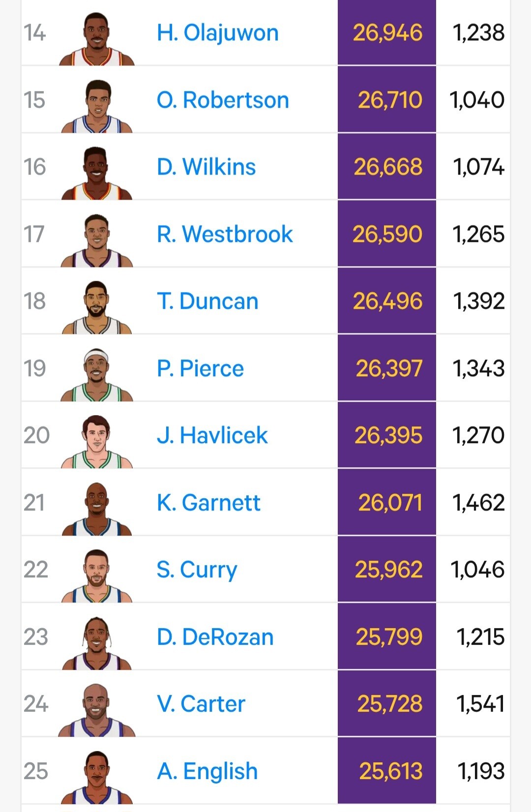The height and width of the screenshot is (812, 531).
Task: Click D. DeRozan's avatar image
Action: (x=97, y=643)
